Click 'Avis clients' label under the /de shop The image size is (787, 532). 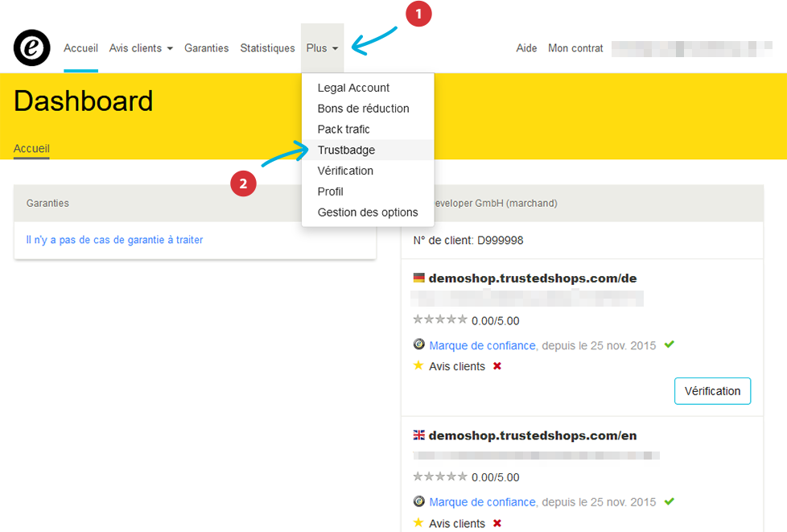(457, 366)
